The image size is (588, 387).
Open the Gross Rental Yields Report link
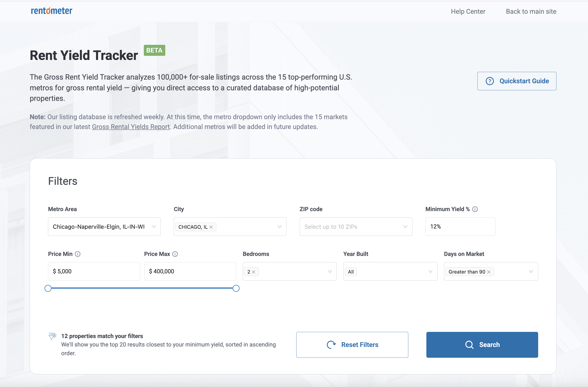coord(131,126)
